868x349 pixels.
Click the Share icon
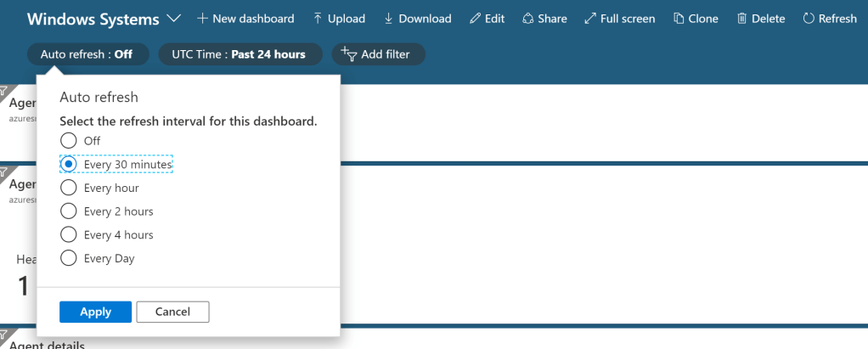click(528, 19)
